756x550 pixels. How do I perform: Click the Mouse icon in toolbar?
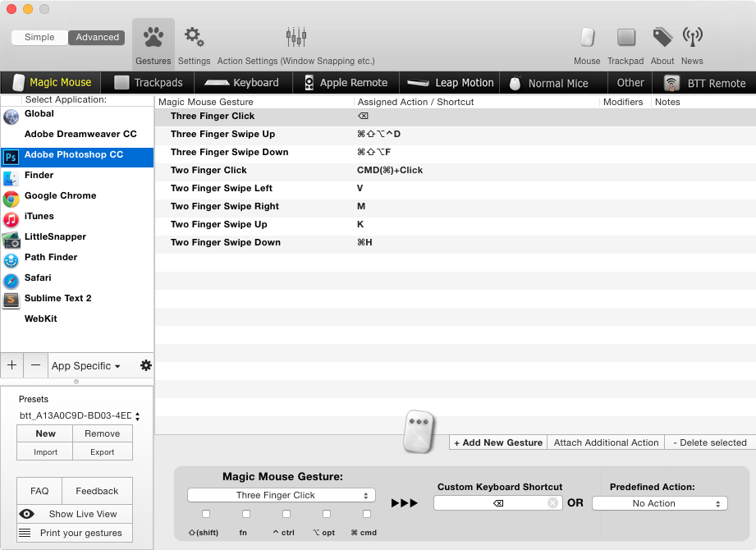587,38
